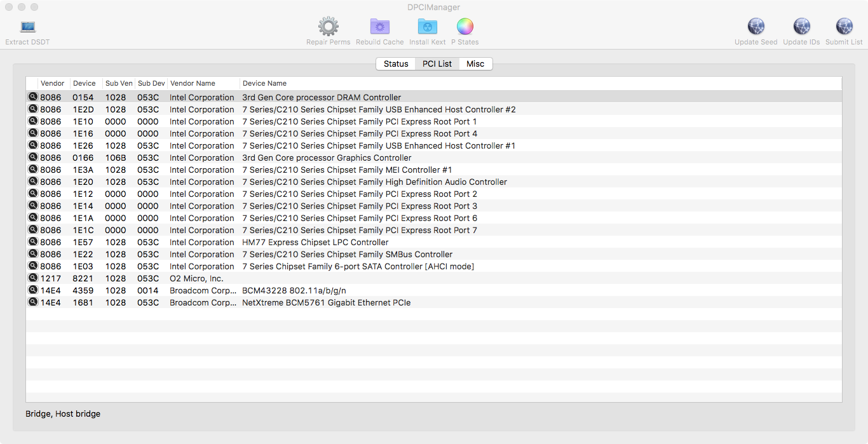Run Repair Perms from the toolbar
Screen dimensions: 868x444
click(328, 27)
